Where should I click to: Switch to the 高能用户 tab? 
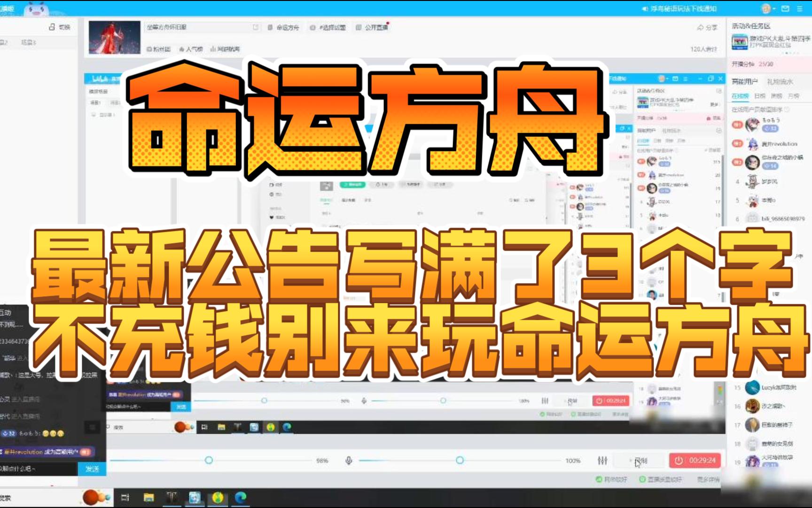tap(745, 82)
